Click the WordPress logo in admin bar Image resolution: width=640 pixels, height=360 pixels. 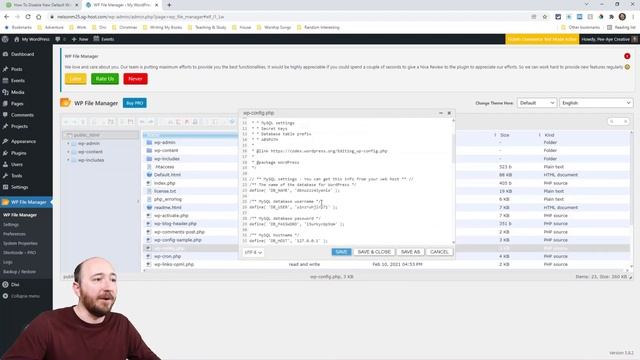(5, 39)
